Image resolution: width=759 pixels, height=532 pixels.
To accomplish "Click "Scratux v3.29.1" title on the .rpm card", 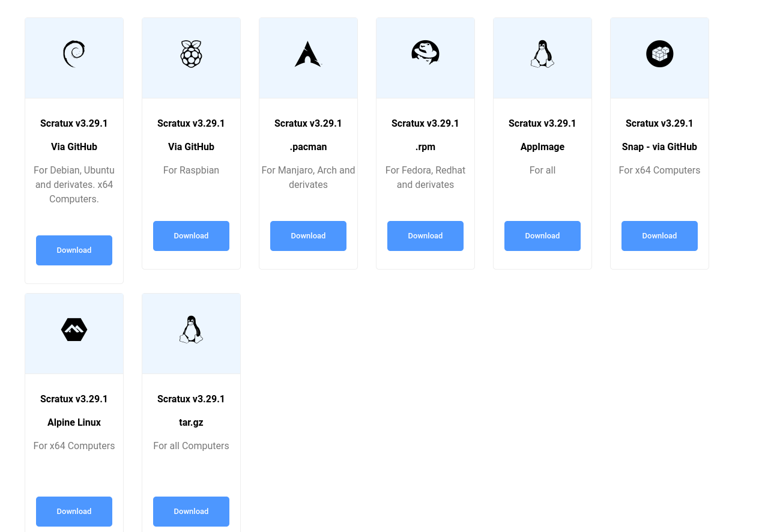I will (425, 123).
